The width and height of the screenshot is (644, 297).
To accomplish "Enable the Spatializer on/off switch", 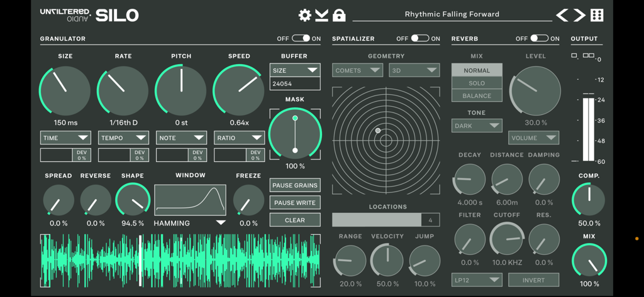I will pos(419,39).
